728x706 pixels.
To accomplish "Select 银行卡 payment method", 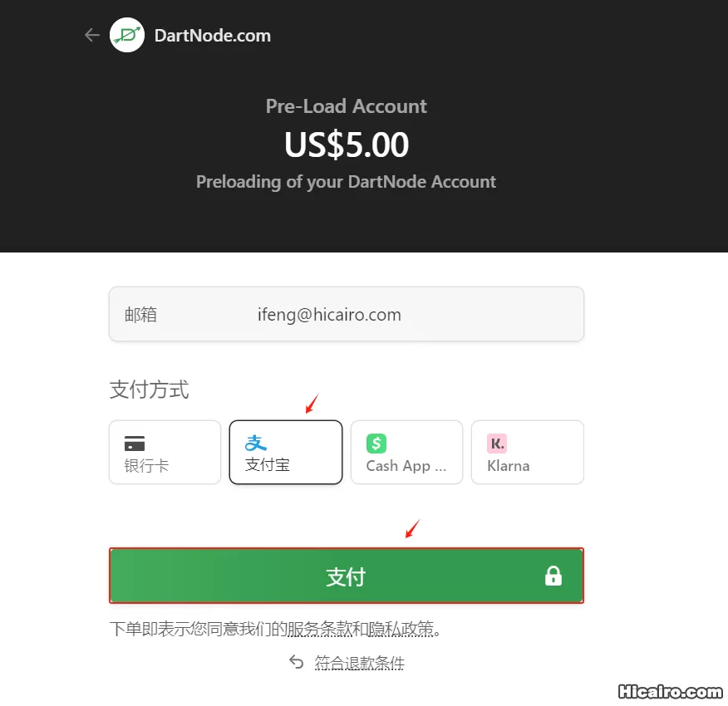I will point(165,452).
